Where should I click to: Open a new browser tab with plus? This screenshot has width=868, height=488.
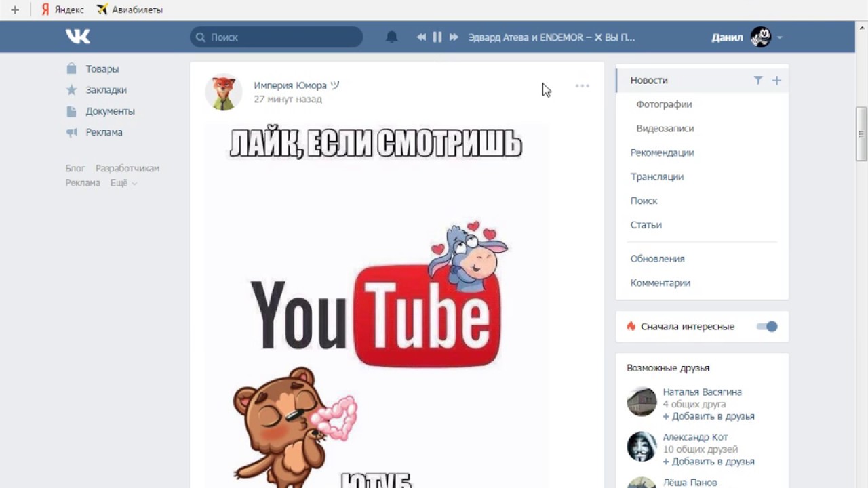(x=15, y=9)
